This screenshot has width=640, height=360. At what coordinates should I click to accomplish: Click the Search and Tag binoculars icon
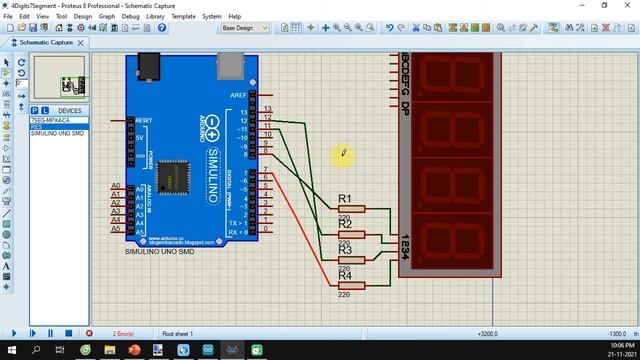pyautogui.click(x=569, y=28)
